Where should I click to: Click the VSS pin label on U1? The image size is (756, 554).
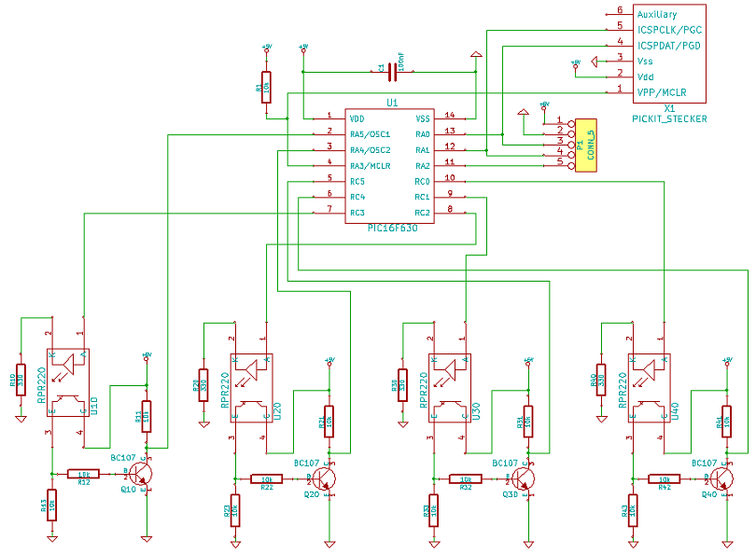(x=423, y=118)
